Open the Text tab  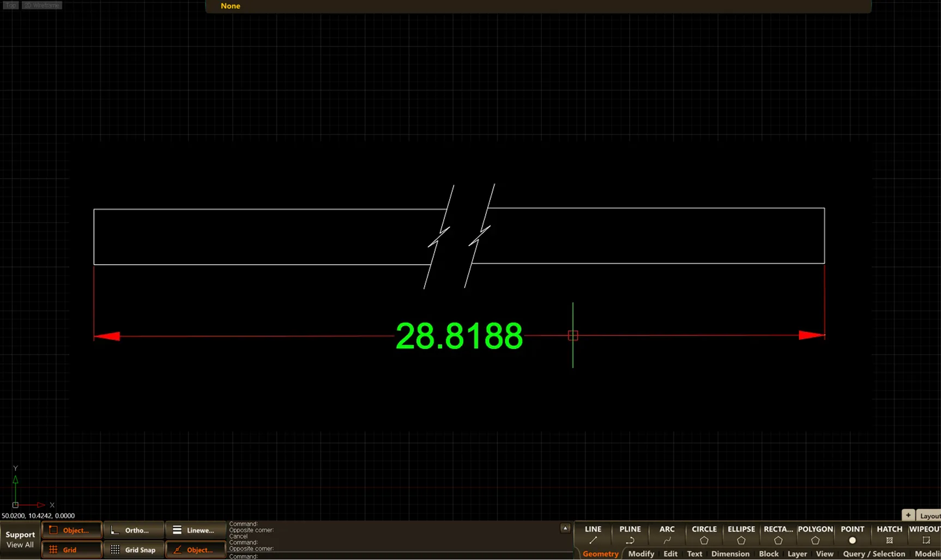pyautogui.click(x=694, y=553)
